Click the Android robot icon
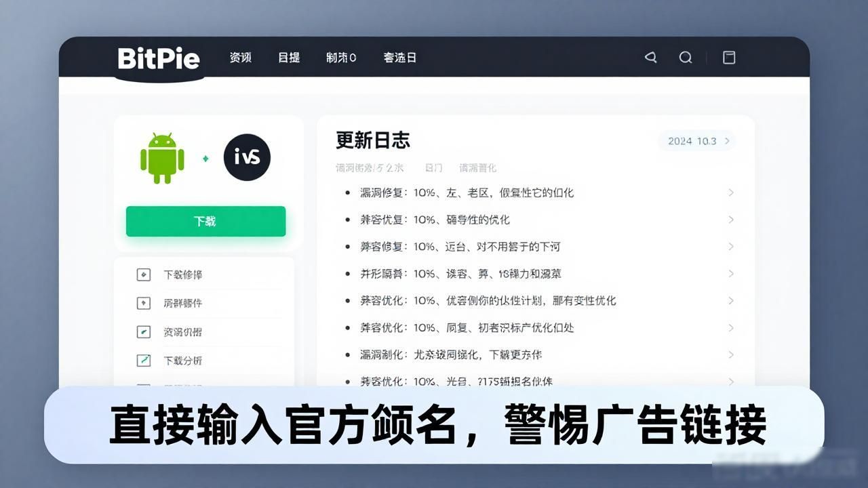This screenshot has width=868, height=488. [x=162, y=158]
